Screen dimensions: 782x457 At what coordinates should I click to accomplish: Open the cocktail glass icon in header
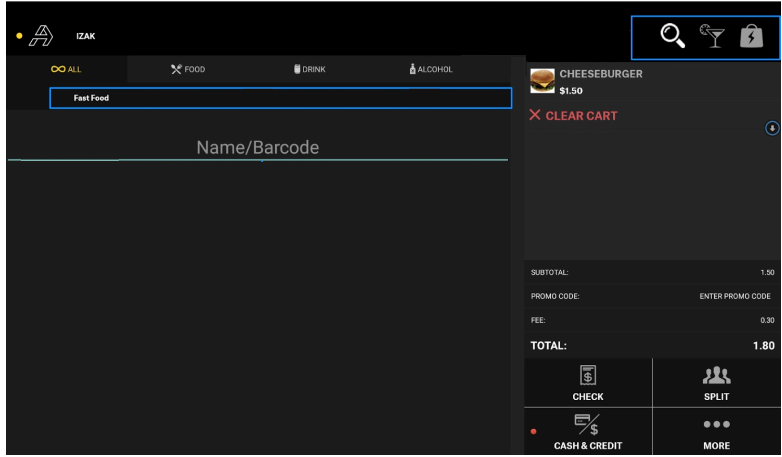point(712,36)
